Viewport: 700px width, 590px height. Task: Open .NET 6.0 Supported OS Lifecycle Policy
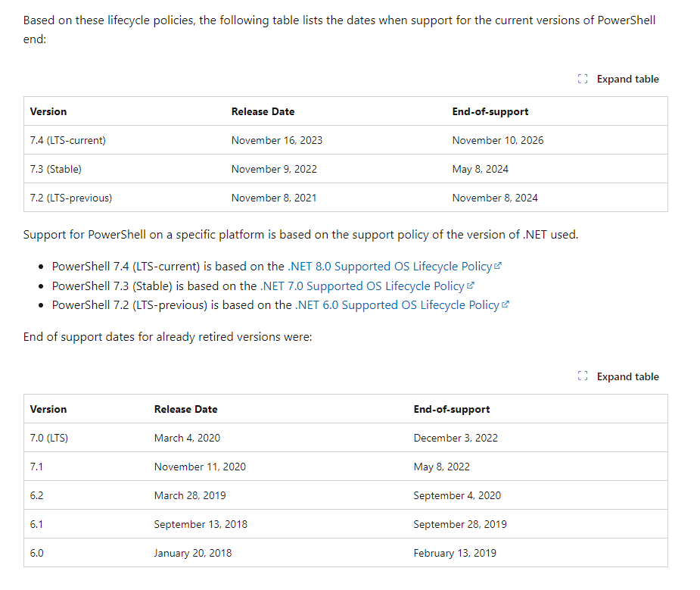[397, 305]
